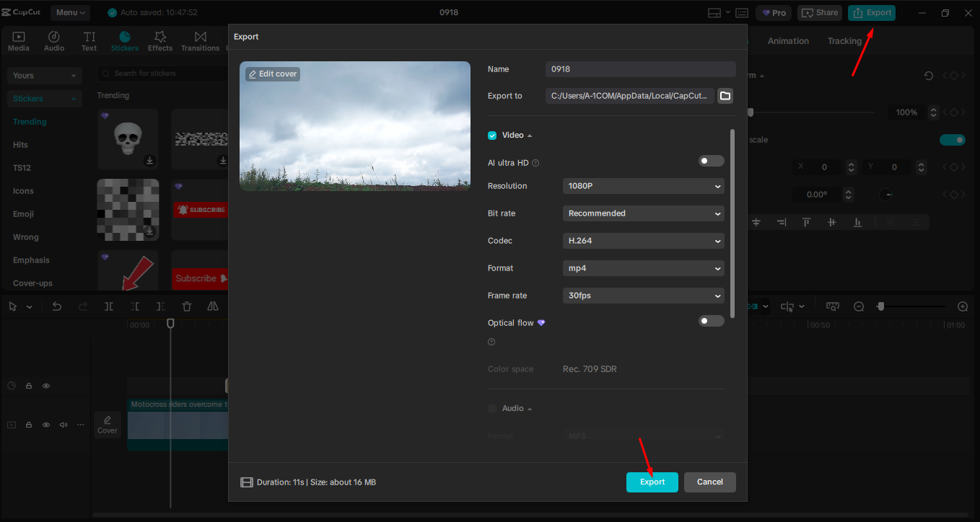Open the Bit rate Recommended dropdown
The height and width of the screenshot is (522, 980).
tap(644, 213)
